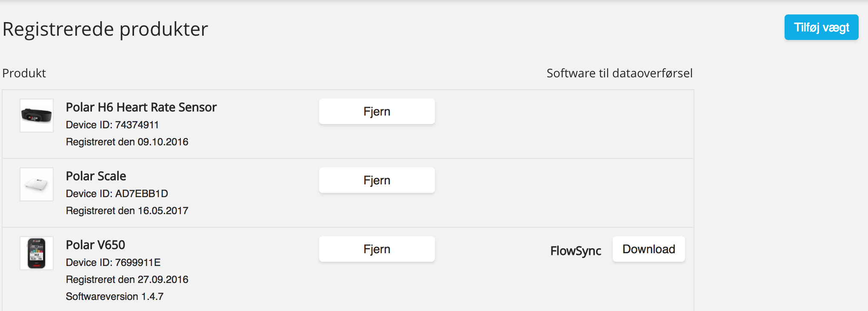Click the Softwareversion 1.4.7 text
The height and width of the screenshot is (311, 868).
[115, 297]
